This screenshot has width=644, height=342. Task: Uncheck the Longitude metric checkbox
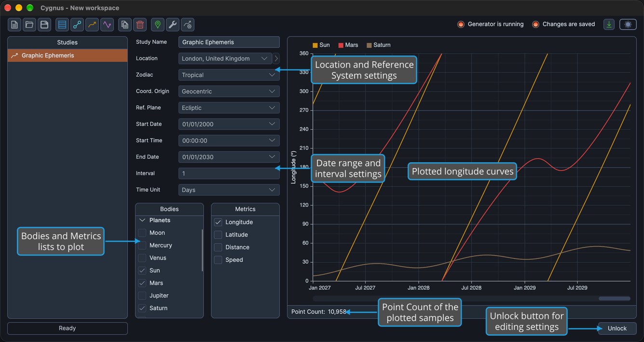[218, 222]
